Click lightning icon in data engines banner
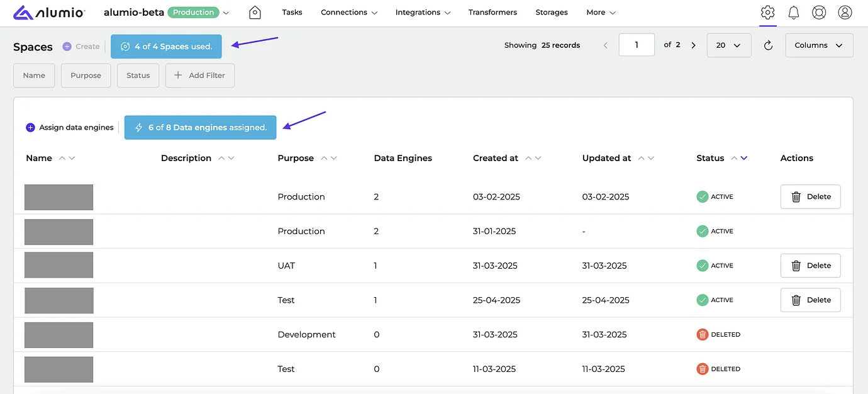 point(139,127)
